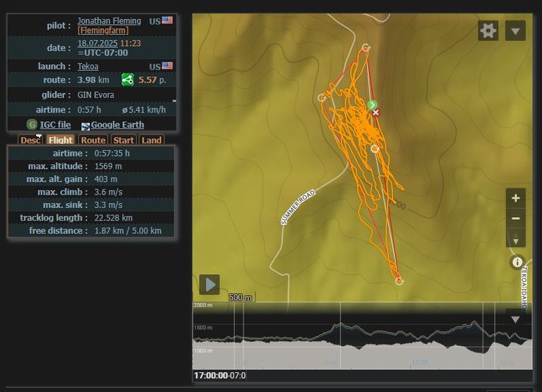This screenshot has width=542, height=392.
Task: Play the flight track animation
Action: pyautogui.click(x=210, y=285)
